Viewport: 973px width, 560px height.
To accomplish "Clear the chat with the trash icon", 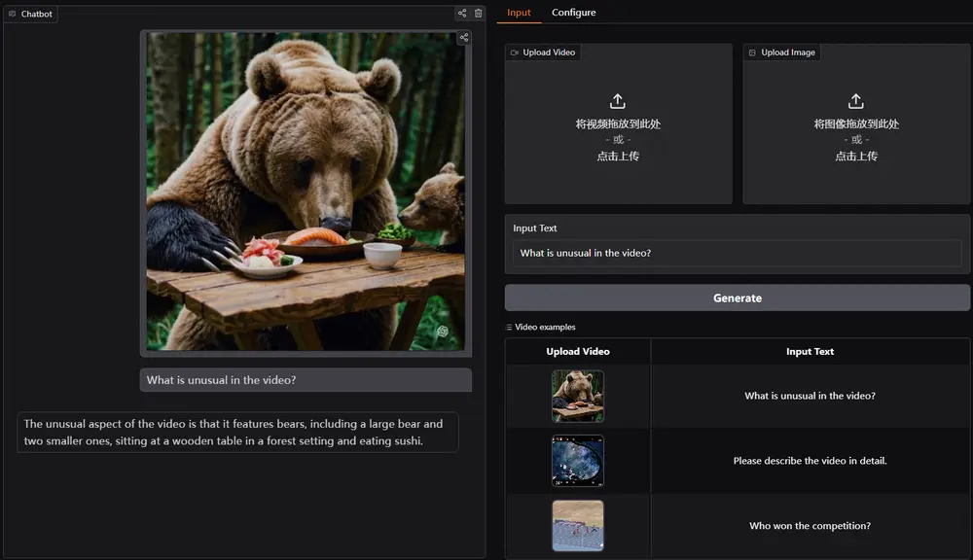I will click(479, 13).
